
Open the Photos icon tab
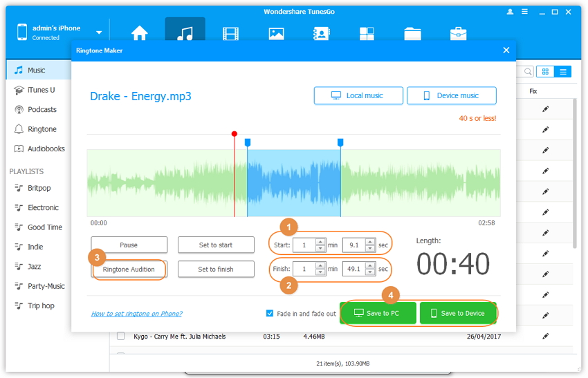pyautogui.click(x=276, y=34)
